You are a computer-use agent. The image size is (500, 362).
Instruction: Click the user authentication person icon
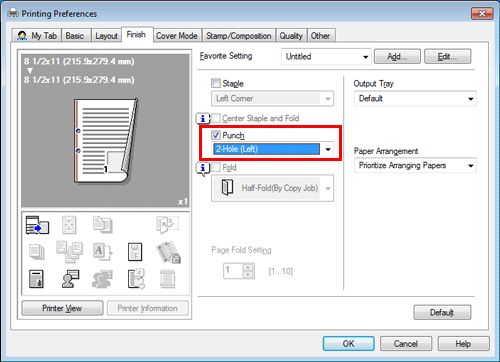tap(70, 279)
